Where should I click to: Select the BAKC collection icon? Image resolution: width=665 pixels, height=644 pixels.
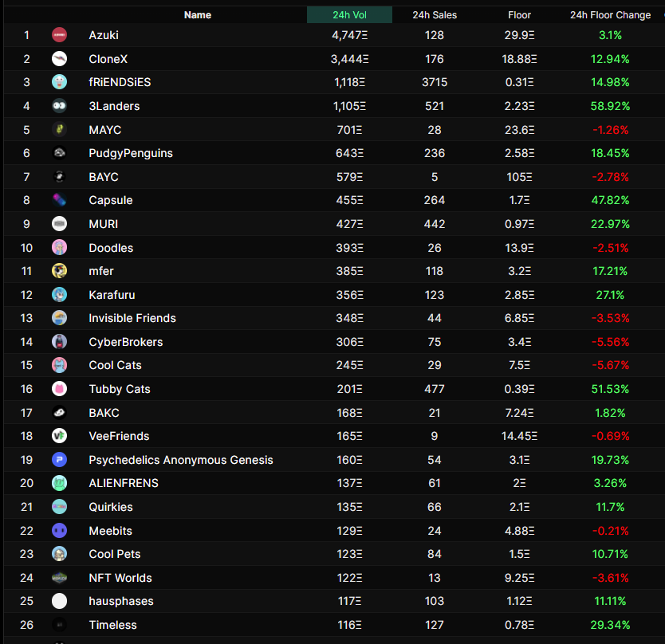pos(59,412)
